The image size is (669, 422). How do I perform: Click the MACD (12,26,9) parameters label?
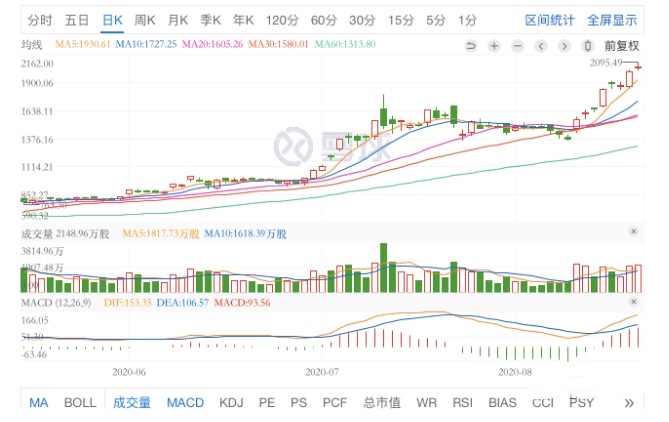56,303
